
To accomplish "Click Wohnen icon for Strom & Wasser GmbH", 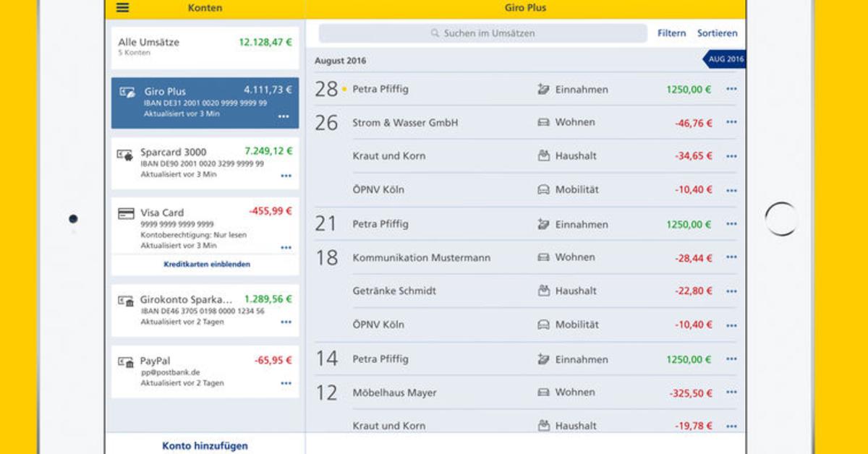I will [x=543, y=123].
